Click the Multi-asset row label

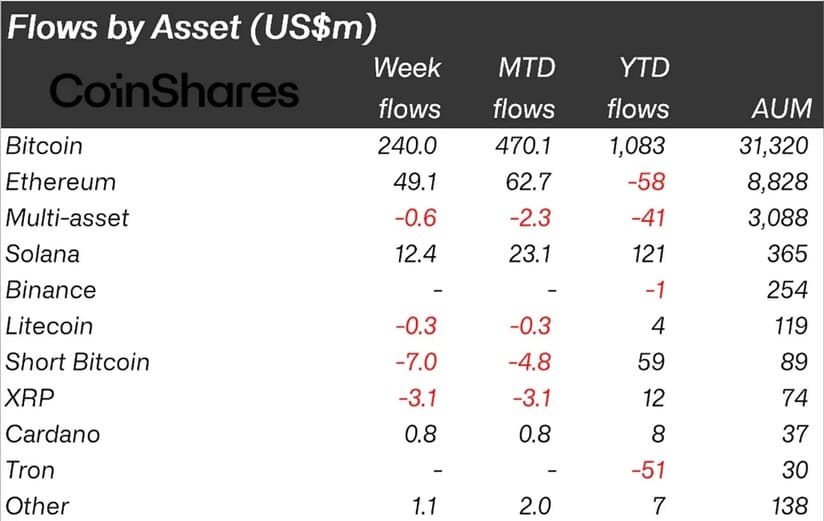click(x=67, y=218)
